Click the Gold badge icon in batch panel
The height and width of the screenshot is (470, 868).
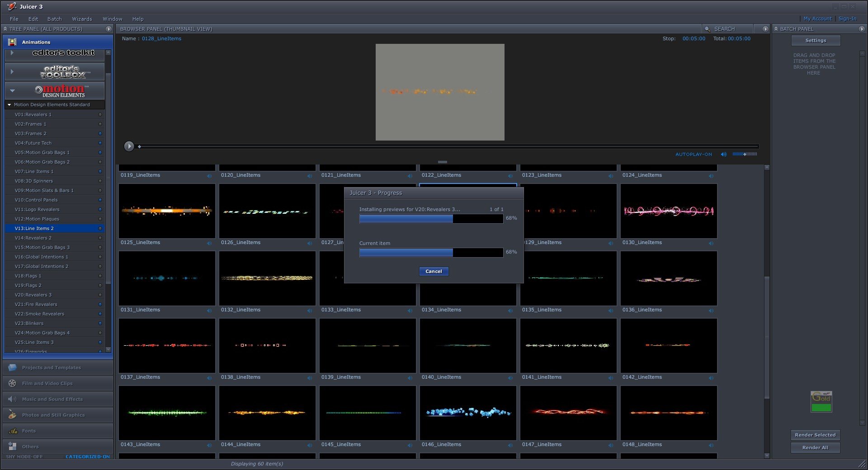pos(821,402)
